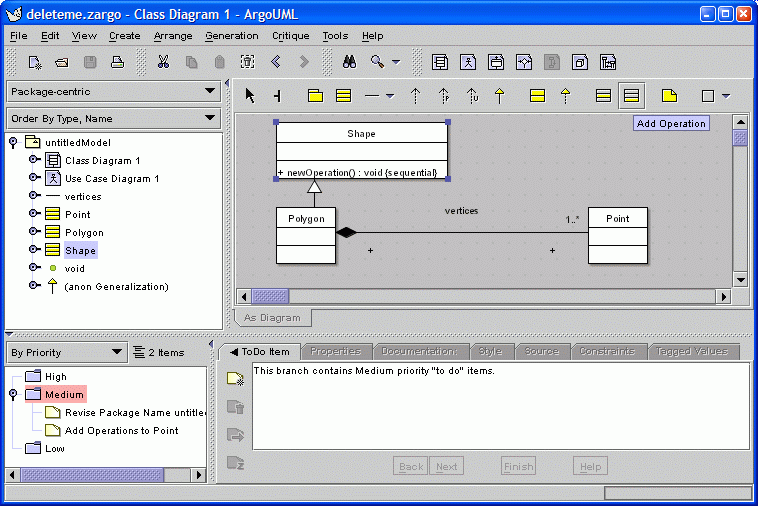The height and width of the screenshot is (506, 758).
Task: Click the ToDo pane horizontal scrollbar thumb
Action: coord(92,475)
